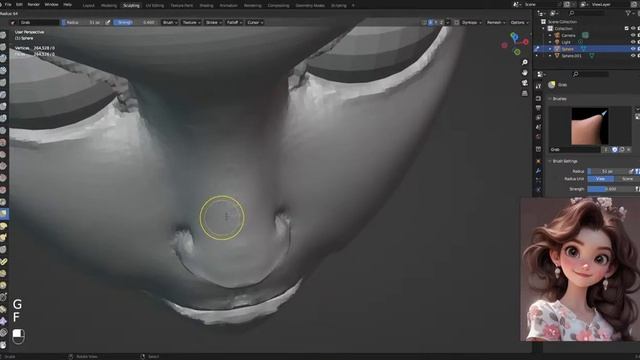Select the Crease brush tool
Viewport: 640px width, 360px height.
[3, 130]
